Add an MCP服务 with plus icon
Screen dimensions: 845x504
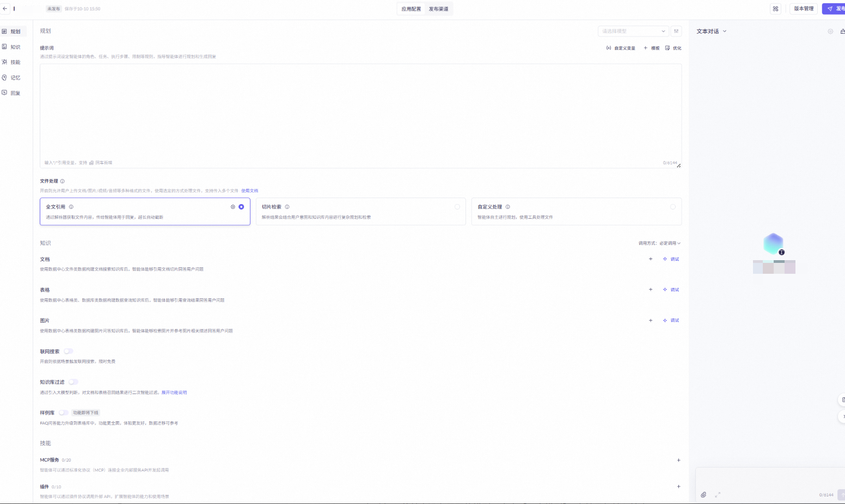[x=678, y=460]
